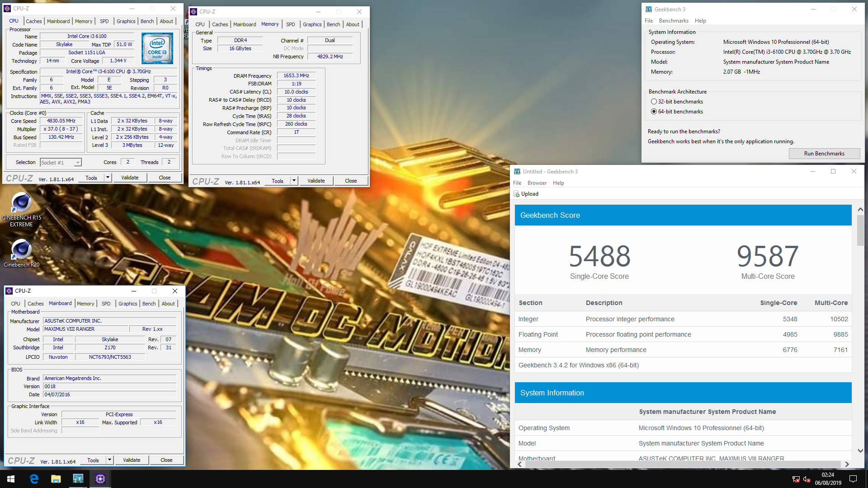Click Geekbench 3 window title icon
The height and width of the screenshot is (488, 868).
pos(649,9)
